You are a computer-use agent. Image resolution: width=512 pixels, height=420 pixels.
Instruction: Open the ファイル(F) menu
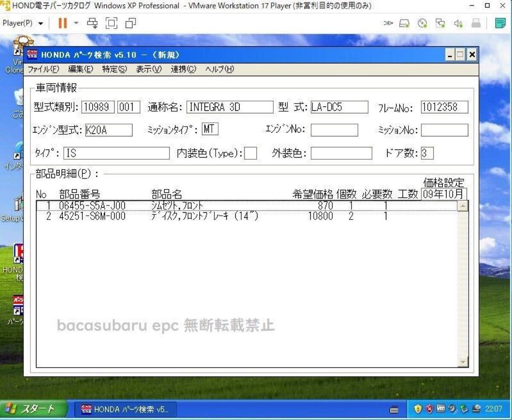click(x=43, y=69)
